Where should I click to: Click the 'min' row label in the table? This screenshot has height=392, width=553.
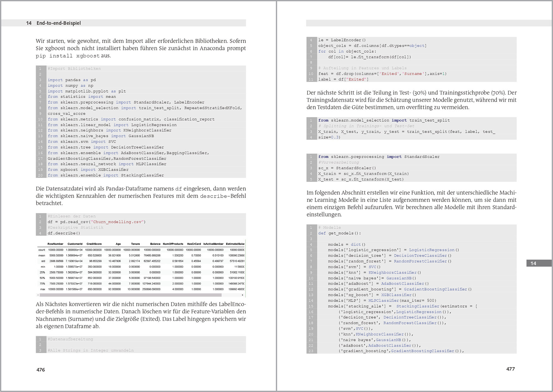click(43, 267)
